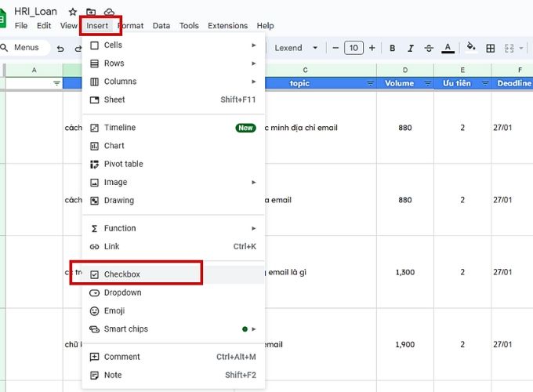
Task: Insert a Dropdown
Action: tap(173, 292)
